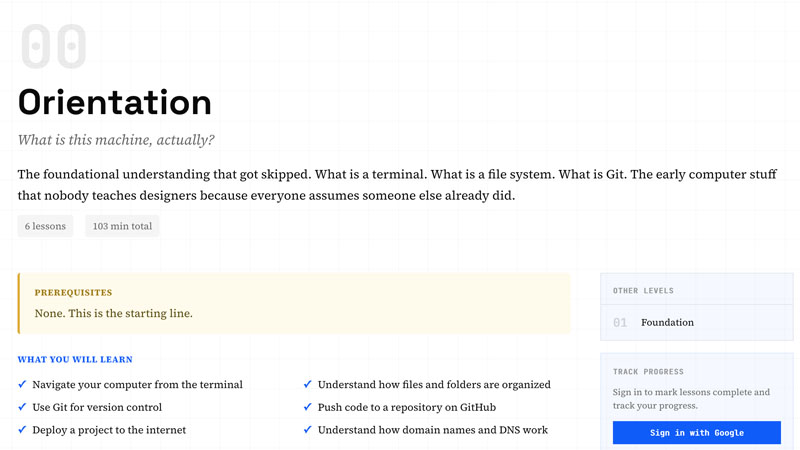This screenshot has width=800, height=450.
Task: Click the checkmark beside "Understand how files and folders are organized"
Action: [308, 384]
